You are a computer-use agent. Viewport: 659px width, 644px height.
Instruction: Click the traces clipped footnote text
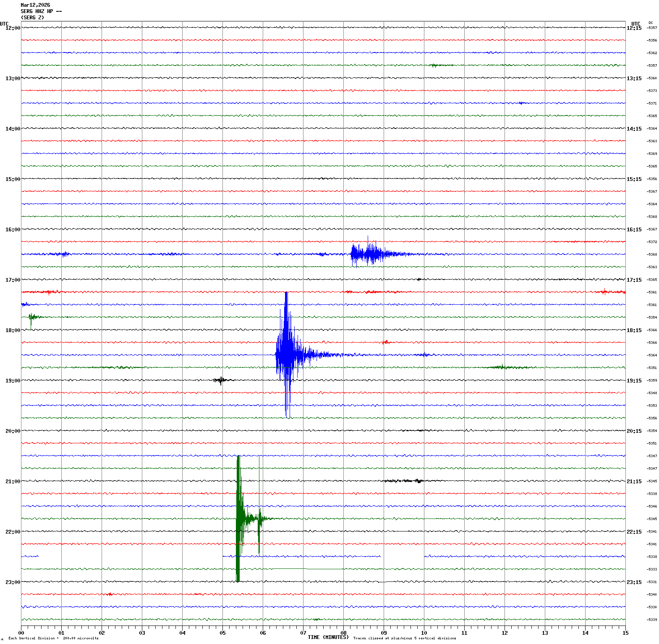click(404, 638)
